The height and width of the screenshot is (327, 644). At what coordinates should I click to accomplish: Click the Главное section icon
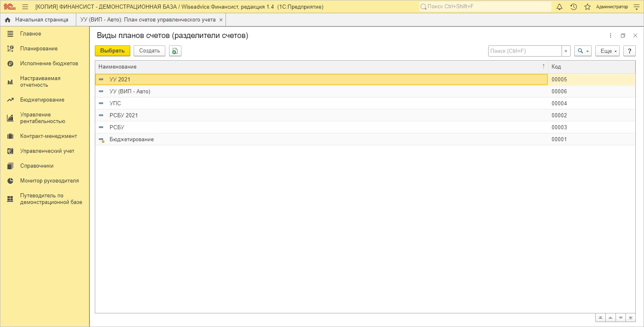pyautogui.click(x=10, y=34)
